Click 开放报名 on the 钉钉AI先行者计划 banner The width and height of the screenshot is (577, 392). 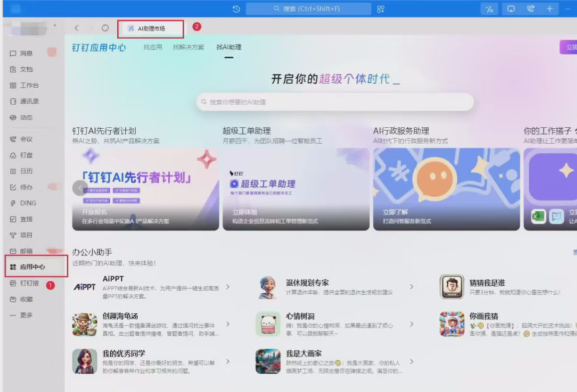pos(94,212)
